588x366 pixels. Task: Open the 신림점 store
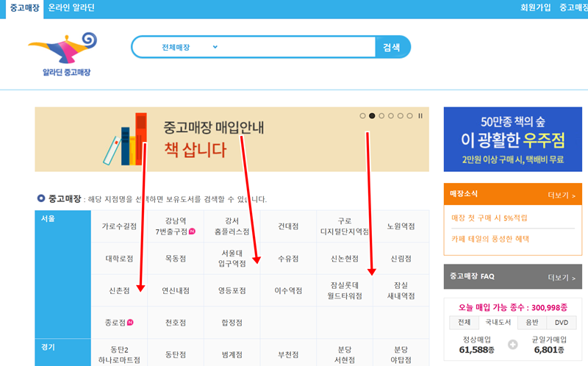pyautogui.click(x=401, y=259)
